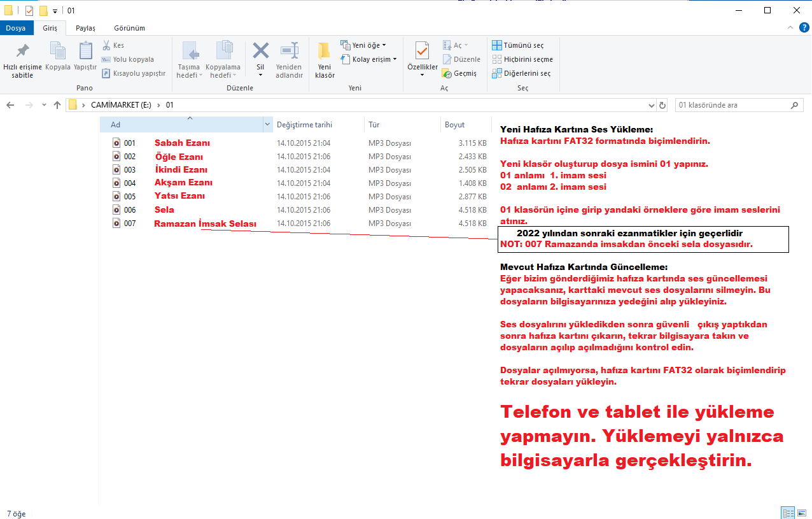Screen dimensions: 812x519
Task: Click the search box for 01 folder
Action: (x=732, y=105)
